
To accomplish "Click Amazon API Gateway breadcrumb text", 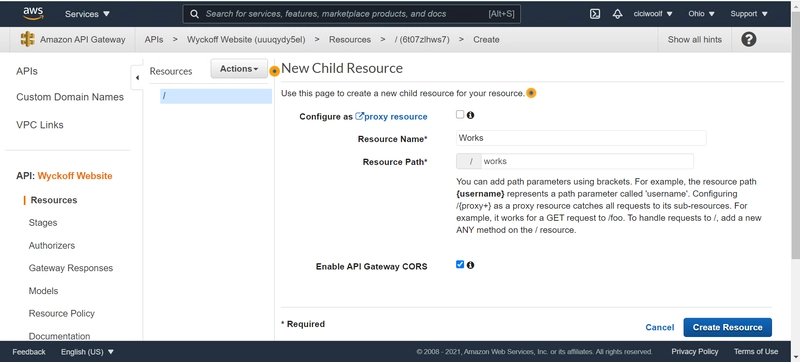I will pyautogui.click(x=83, y=39).
